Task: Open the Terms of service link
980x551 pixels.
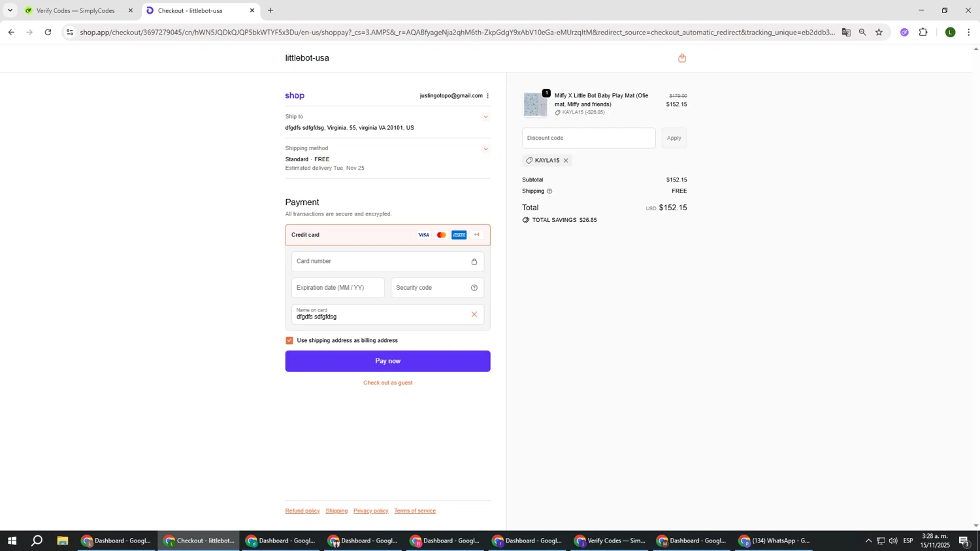Action: pyautogui.click(x=415, y=511)
